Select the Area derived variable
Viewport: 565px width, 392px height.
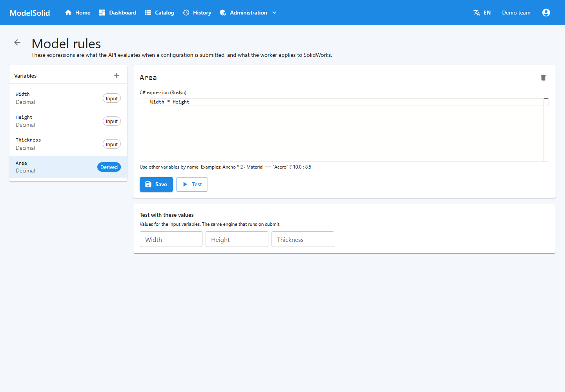pos(68,167)
